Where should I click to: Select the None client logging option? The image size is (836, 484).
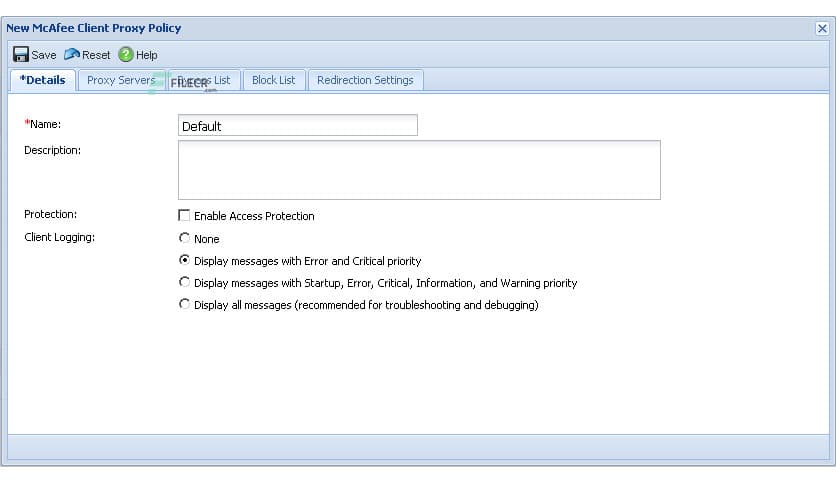tap(184, 239)
